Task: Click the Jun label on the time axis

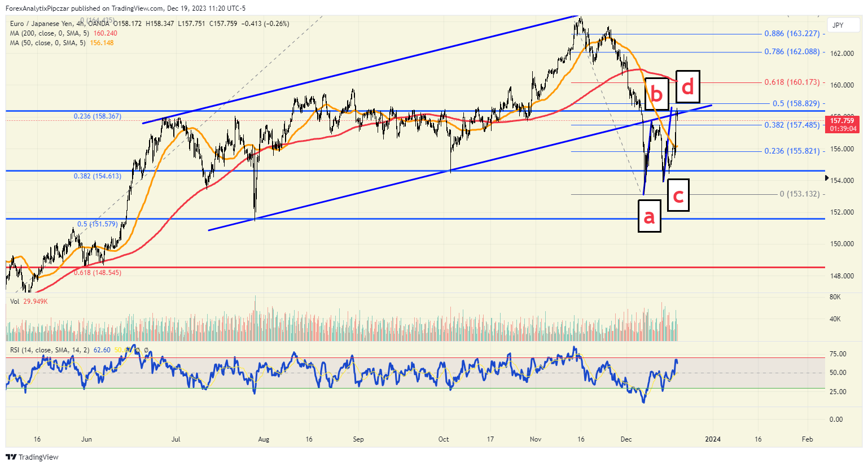Action: (x=86, y=439)
